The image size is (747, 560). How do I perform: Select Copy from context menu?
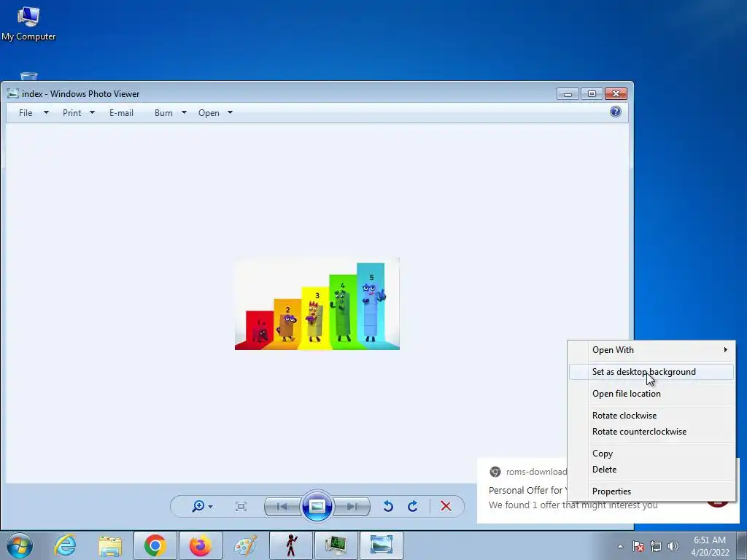click(x=651, y=454)
